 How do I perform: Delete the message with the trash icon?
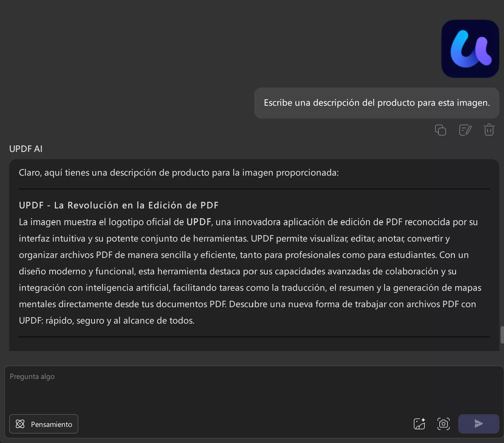click(x=489, y=129)
